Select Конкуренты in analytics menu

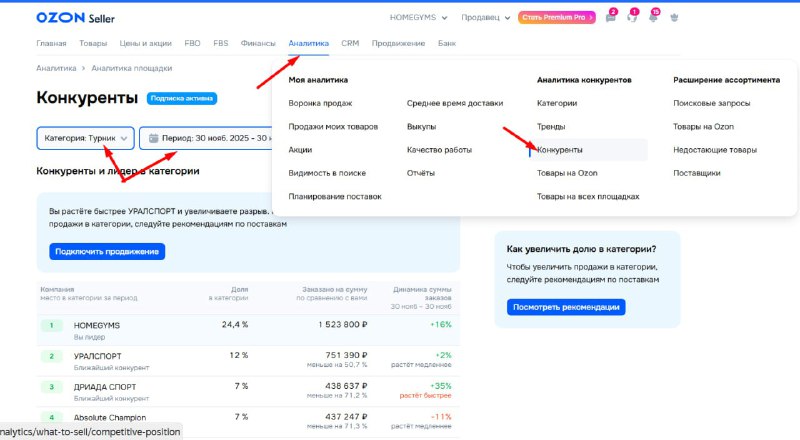coord(560,150)
